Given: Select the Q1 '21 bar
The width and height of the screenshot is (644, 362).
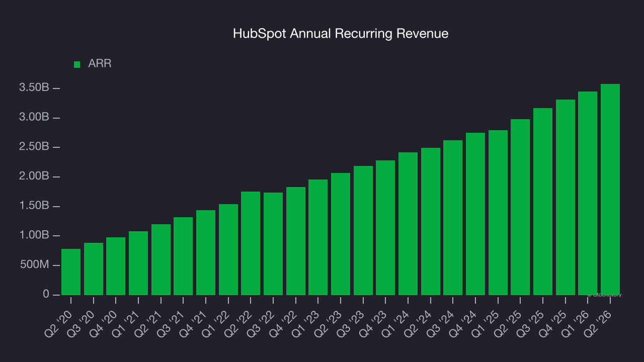Looking at the screenshot, I should [138, 263].
